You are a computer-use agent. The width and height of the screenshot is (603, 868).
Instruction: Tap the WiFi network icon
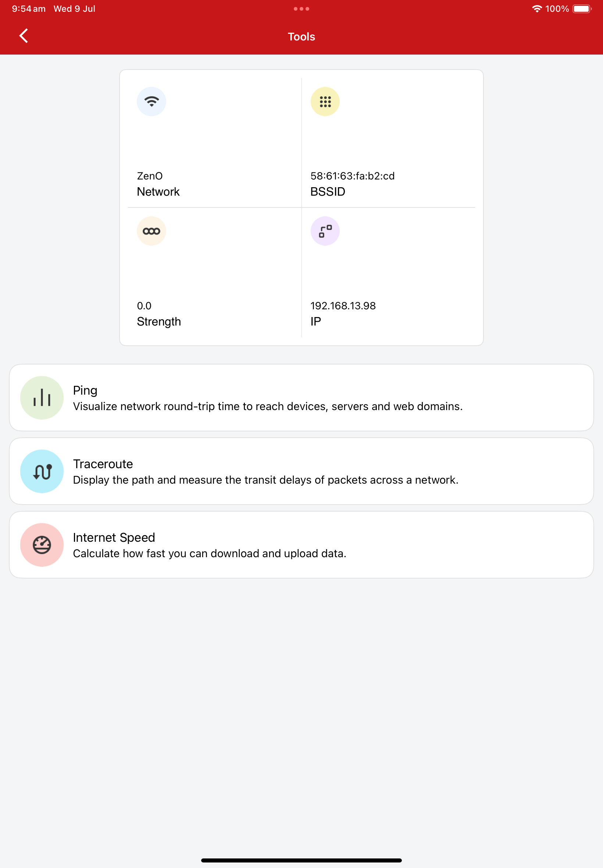(151, 102)
